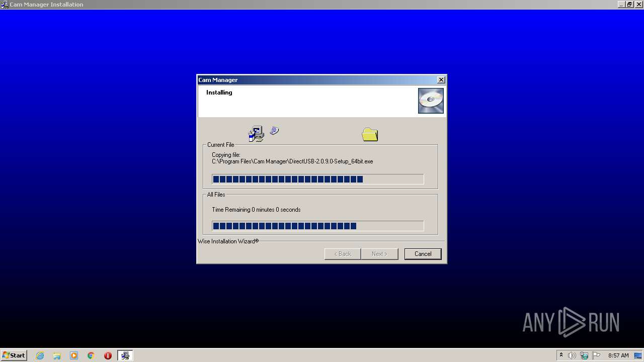644x362 pixels.
Task: Click the All Files progress bar
Action: (x=317, y=226)
